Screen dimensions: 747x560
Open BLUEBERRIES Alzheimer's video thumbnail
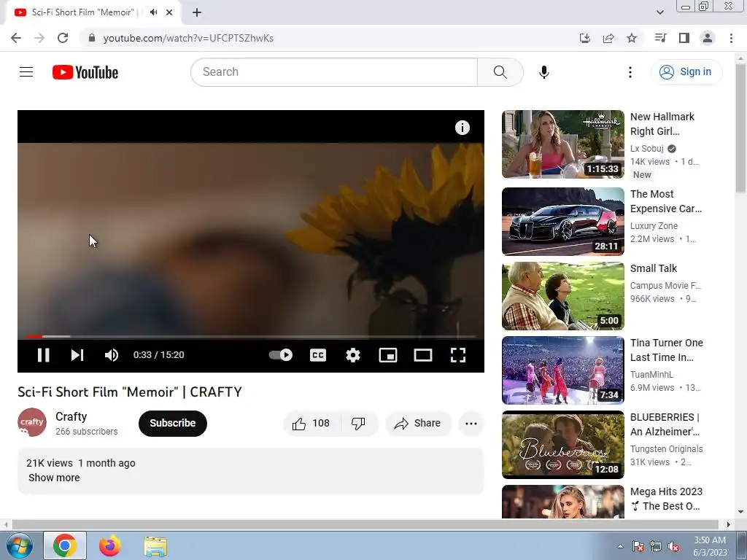click(x=562, y=444)
